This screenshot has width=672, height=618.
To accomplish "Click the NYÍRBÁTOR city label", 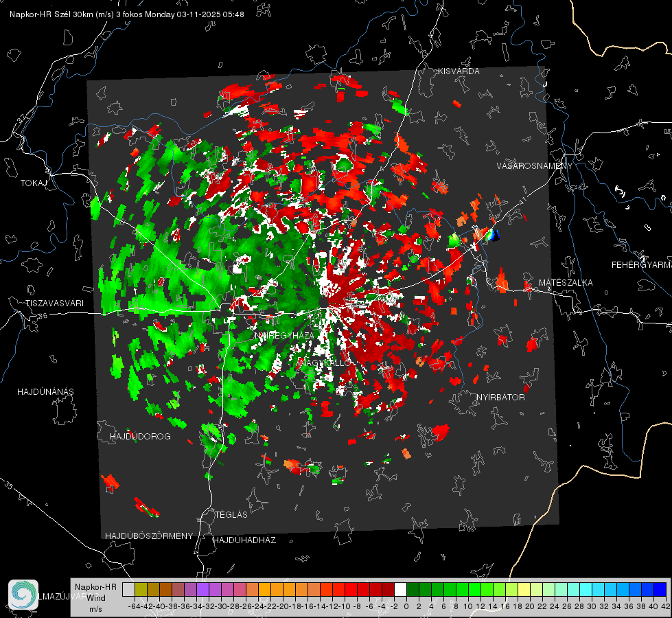I will (x=500, y=397).
